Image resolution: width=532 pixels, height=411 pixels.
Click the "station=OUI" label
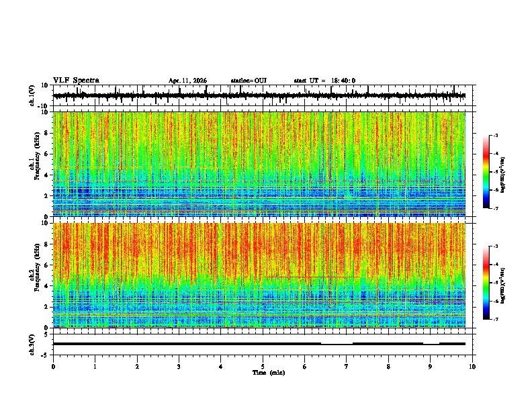tap(249, 81)
